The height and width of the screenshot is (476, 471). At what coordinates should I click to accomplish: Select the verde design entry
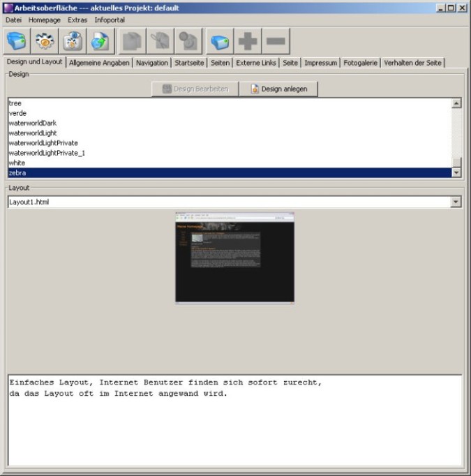point(18,113)
